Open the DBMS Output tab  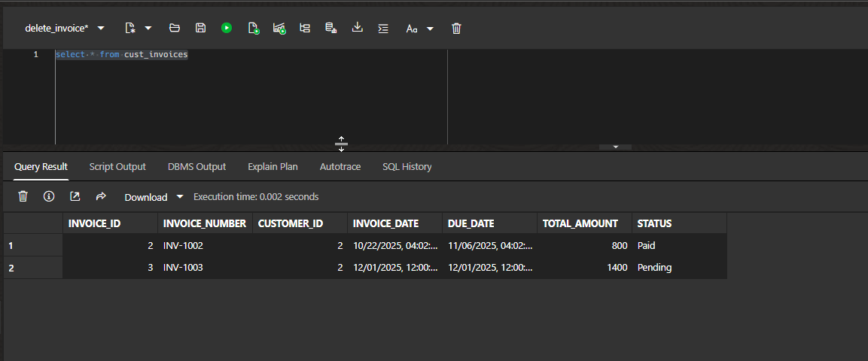(196, 166)
